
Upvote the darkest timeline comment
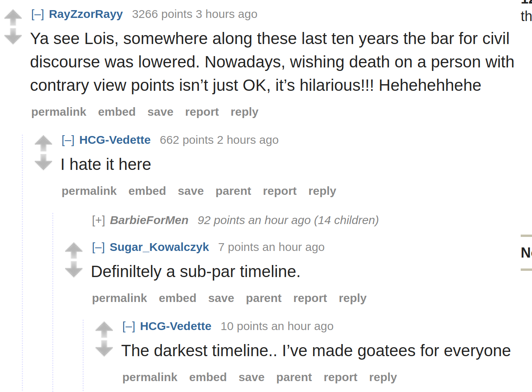(104, 330)
